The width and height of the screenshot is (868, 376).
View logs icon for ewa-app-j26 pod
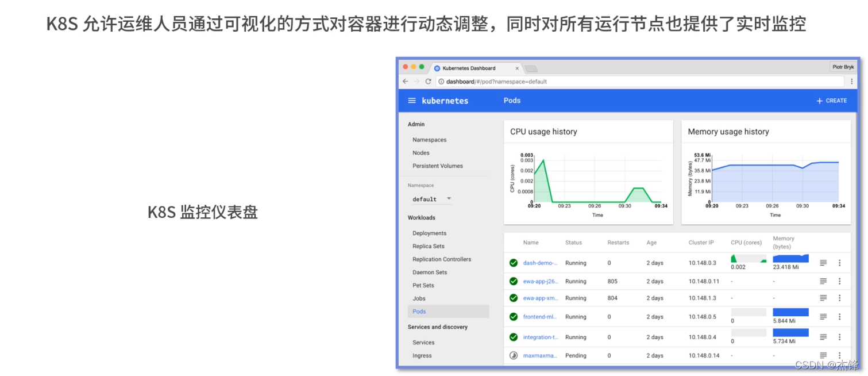tap(823, 281)
